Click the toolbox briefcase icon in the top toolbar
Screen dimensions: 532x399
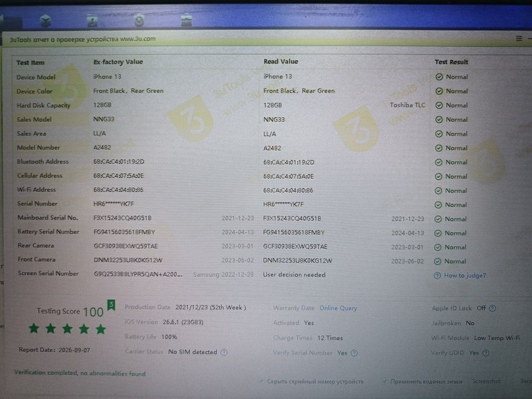click(x=186, y=20)
